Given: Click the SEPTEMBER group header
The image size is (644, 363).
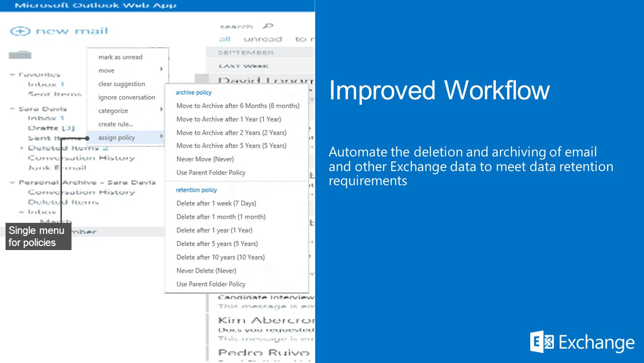Looking at the screenshot, I should pos(246,52).
